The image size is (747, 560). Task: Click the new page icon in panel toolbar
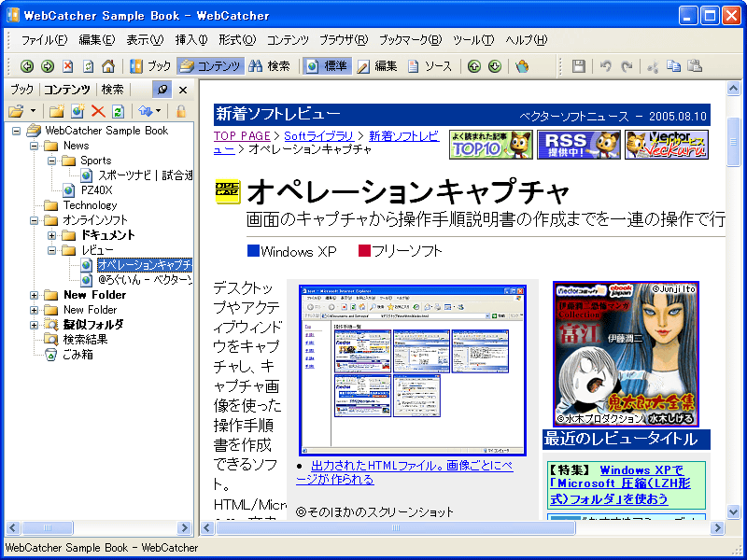click(78, 111)
